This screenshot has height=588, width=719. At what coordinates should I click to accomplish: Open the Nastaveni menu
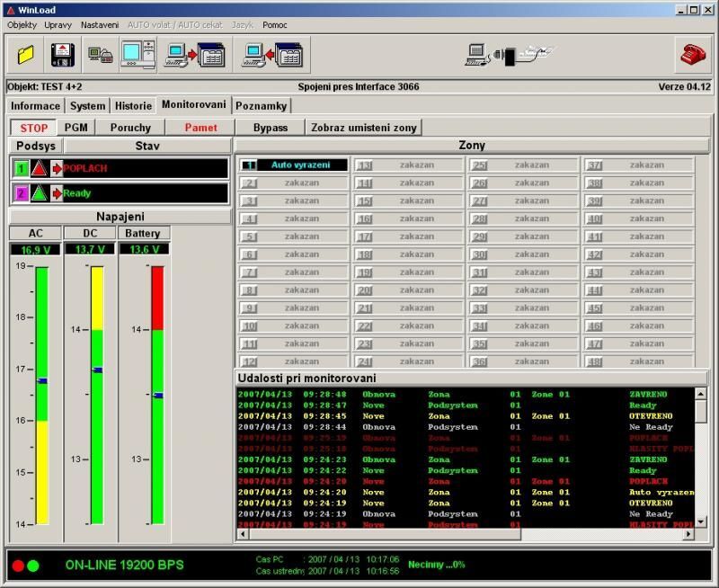(x=99, y=25)
